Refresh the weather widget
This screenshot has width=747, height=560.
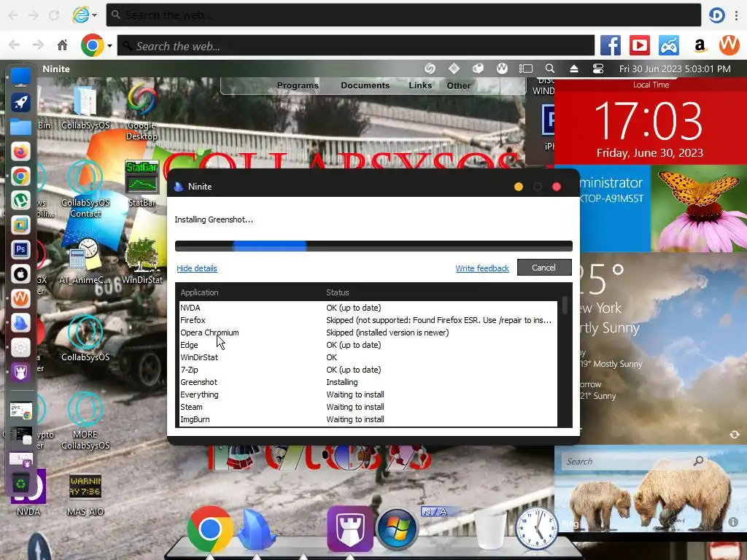point(734,435)
